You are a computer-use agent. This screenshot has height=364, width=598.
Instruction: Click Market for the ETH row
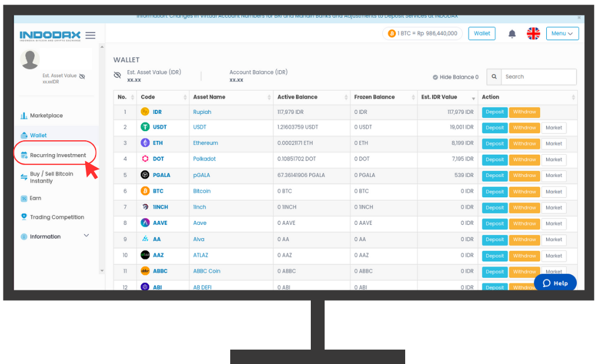pyautogui.click(x=554, y=144)
